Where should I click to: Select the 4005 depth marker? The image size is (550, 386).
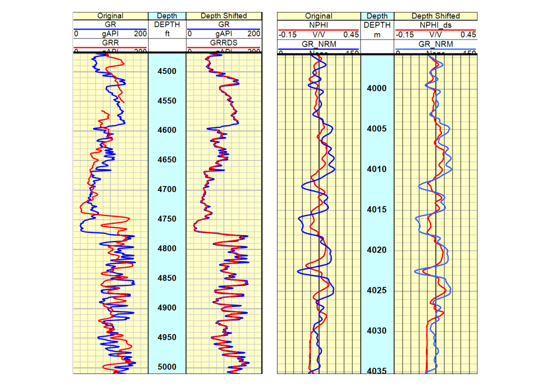pyautogui.click(x=377, y=129)
